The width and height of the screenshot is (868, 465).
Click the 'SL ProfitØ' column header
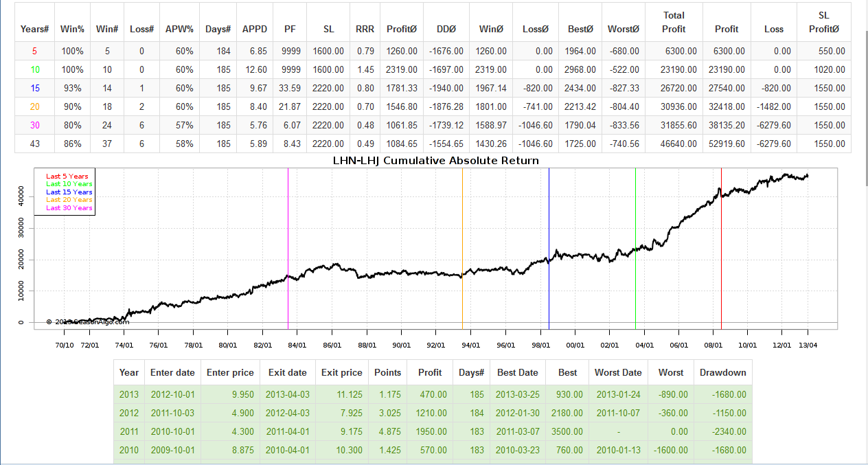(823, 22)
